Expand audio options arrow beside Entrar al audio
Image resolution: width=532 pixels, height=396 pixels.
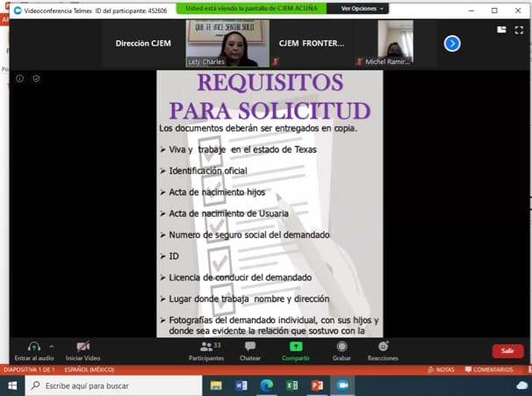coord(52,346)
